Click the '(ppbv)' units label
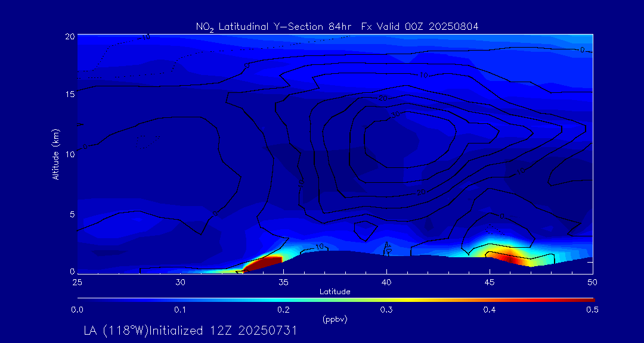The height and width of the screenshot is (343, 644). (x=335, y=320)
